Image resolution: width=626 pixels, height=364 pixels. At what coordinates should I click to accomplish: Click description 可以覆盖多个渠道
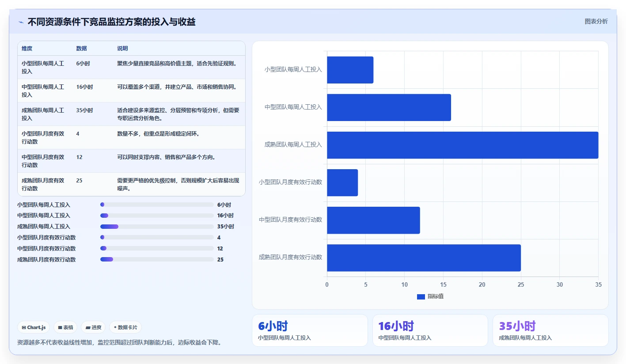click(x=177, y=87)
